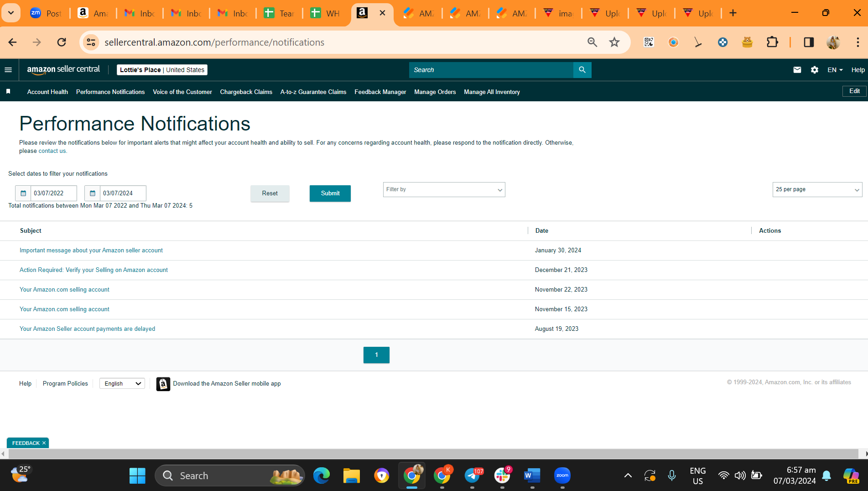Image resolution: width=868 pixels, height=491 pixels.
Task: Expand the Filter by dropdown
Action: pos(444,190)
